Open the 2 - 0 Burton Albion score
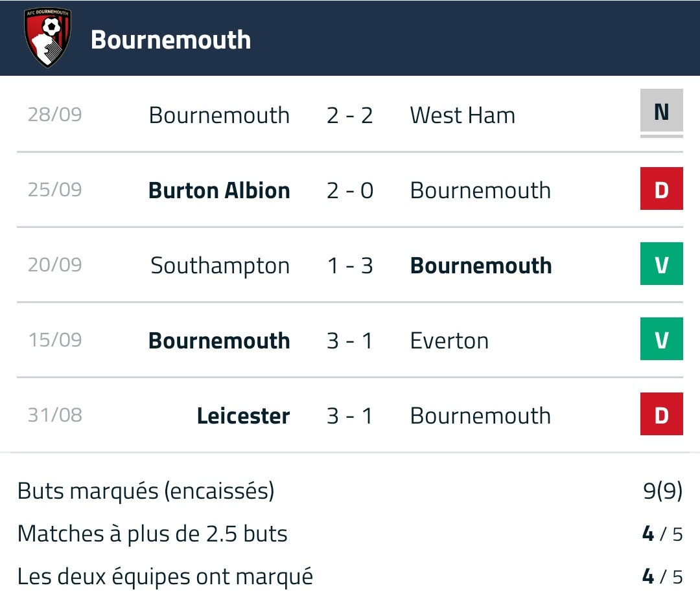 click(350, 190)
